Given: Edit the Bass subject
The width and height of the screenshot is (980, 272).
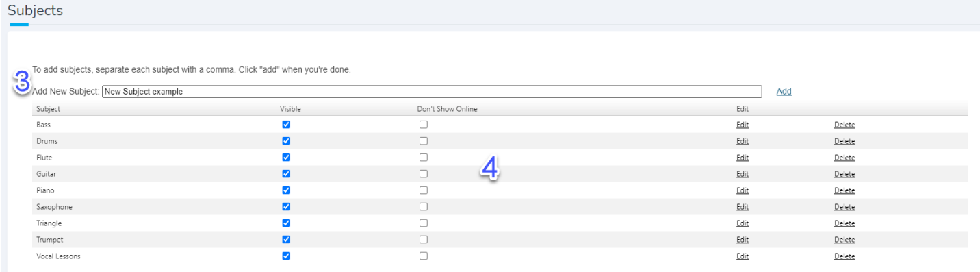Looking at the screenshot, I should click(742, 125).
